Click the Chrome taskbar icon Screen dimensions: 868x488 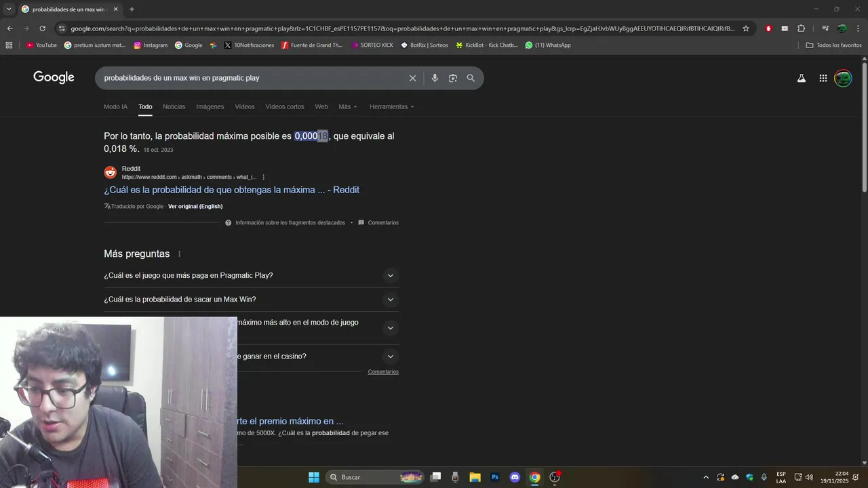[534, 477]
